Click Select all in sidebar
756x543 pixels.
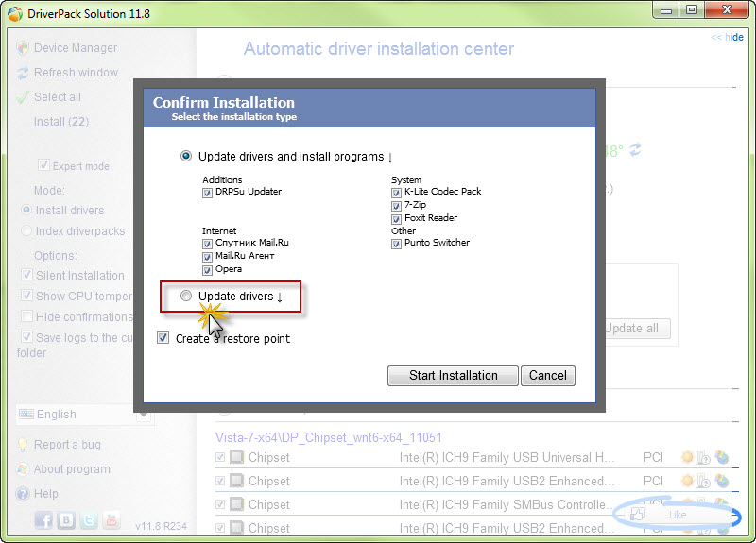(x=58, y=97)
